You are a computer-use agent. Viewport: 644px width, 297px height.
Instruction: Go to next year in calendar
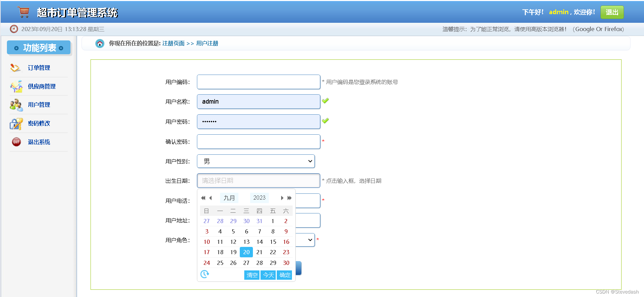290,198
